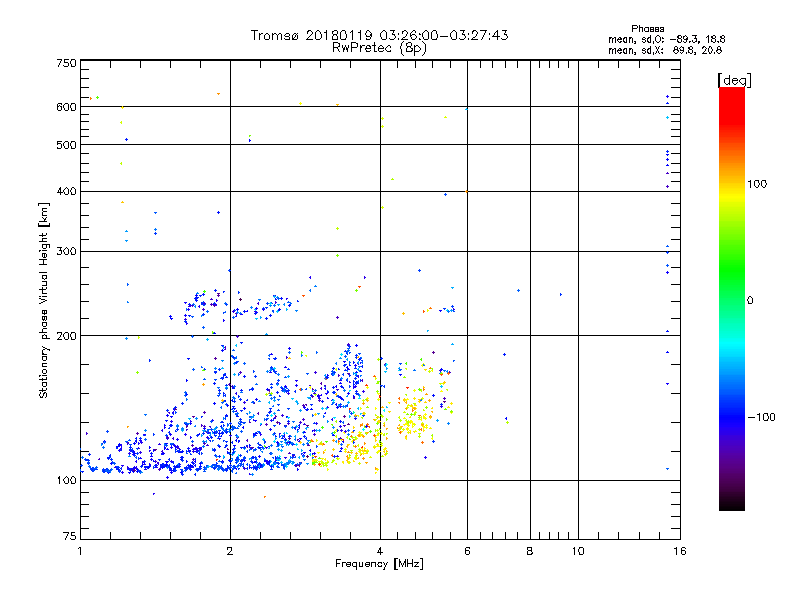The image size is (800, 600).
Task: Click the rainbow phase colorbar
Action: [x=732, y=298]
